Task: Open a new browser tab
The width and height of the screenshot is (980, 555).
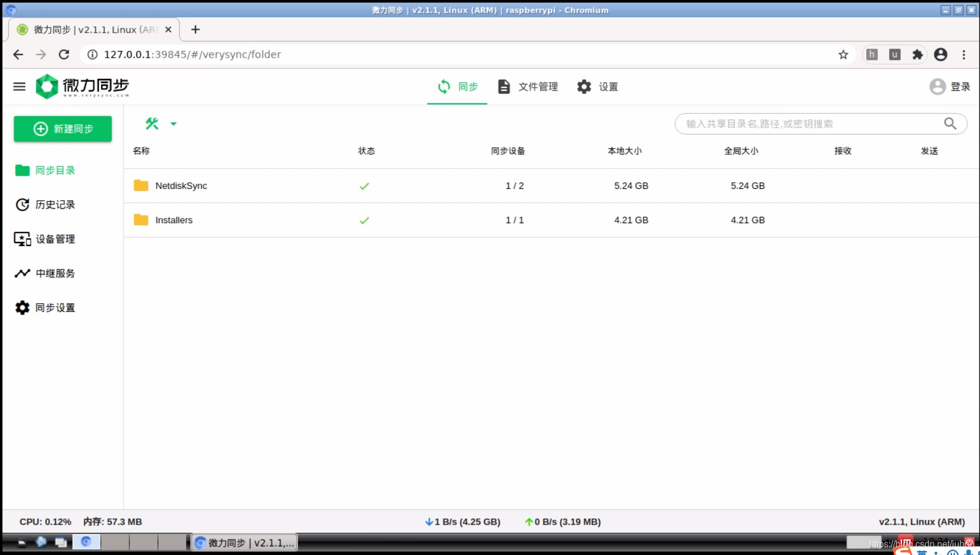Action: [196, 29]
